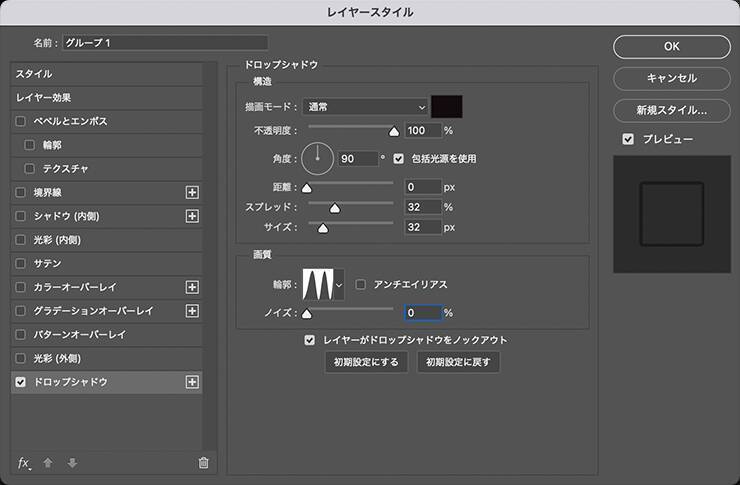Click the trash delete effect icon

pos(204,462)
